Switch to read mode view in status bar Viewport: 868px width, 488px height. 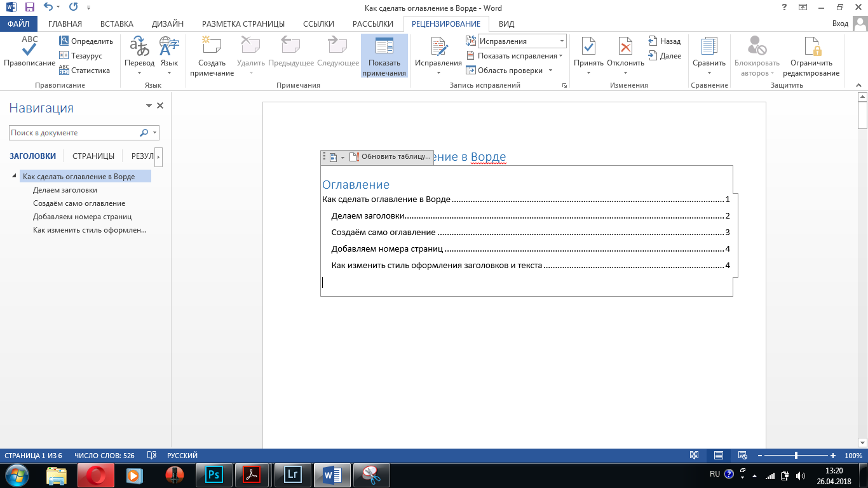(695, 456)
